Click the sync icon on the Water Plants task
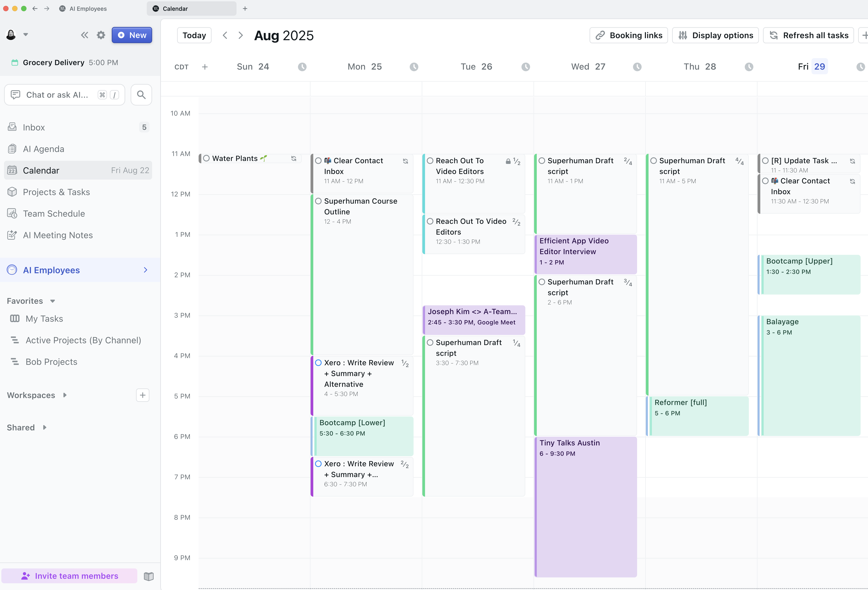The image size is (868, 590). [x=294, y=158]
